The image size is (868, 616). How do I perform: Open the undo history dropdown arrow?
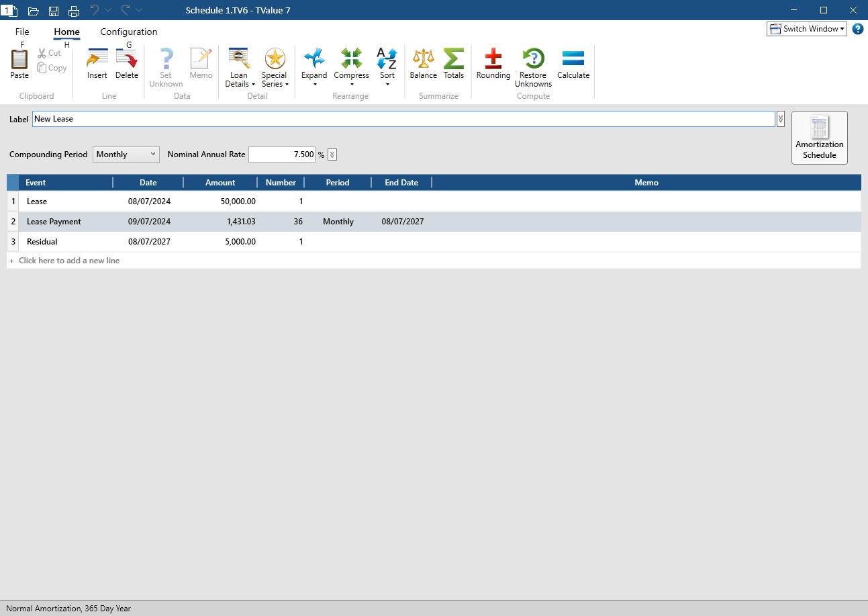[108, 10]
